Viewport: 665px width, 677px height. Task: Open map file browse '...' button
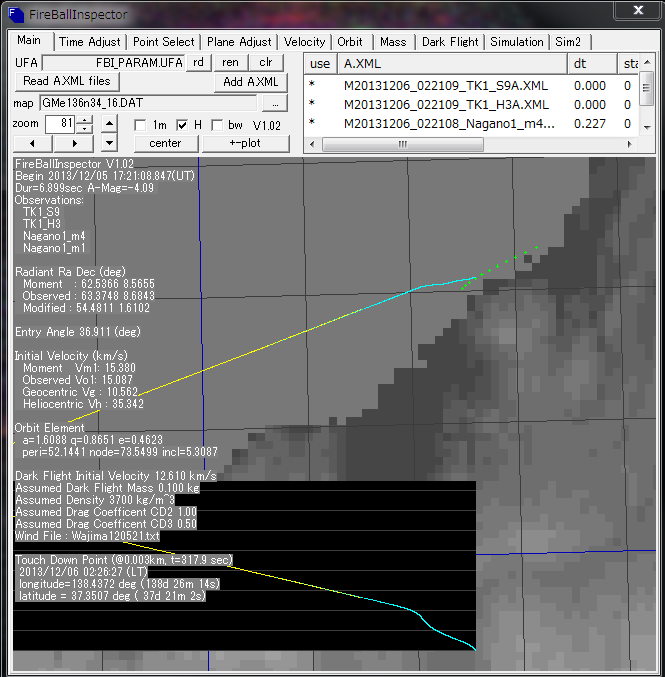(x=273, y=103)
